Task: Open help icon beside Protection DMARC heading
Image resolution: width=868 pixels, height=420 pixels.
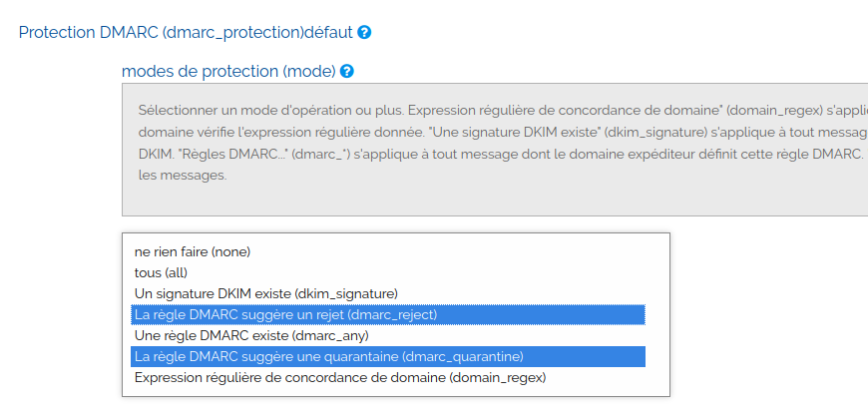Action: pos(364,32)
